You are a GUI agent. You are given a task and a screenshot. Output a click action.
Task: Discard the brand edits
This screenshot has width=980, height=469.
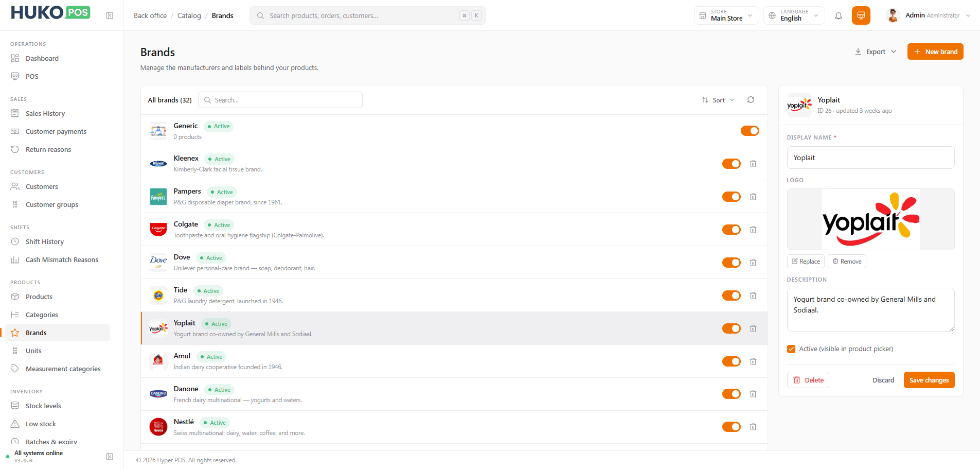[883, 380]
